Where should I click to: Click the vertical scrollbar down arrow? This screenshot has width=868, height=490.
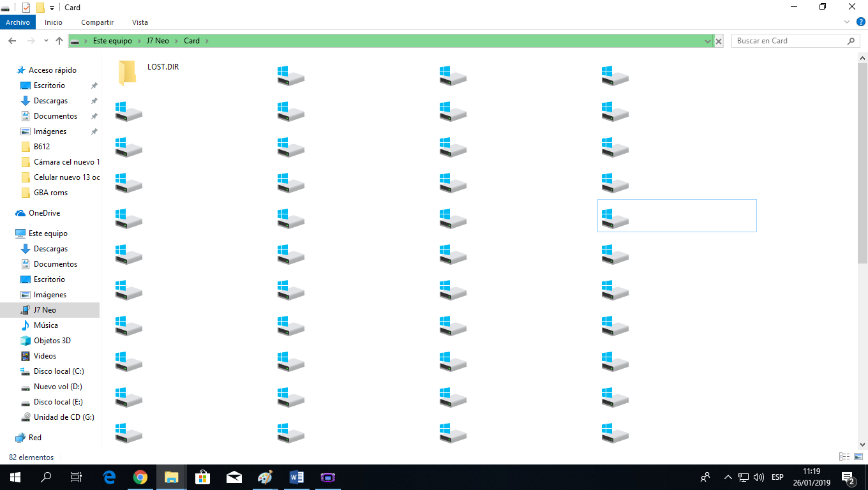[x=862, y=445]
